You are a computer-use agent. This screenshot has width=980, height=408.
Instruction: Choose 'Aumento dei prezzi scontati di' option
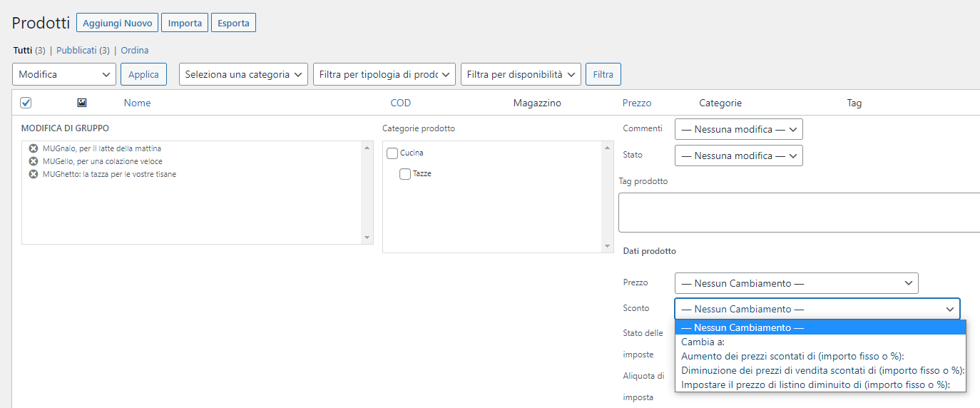pos(797,356)
